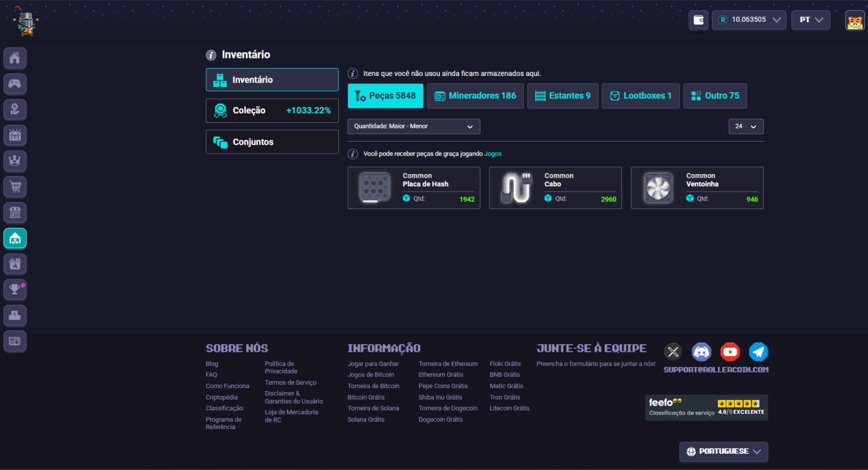Select the highlighted storage warehouse sidebar icon
This screenshot has height=470, width=868.
pos(15,238)
